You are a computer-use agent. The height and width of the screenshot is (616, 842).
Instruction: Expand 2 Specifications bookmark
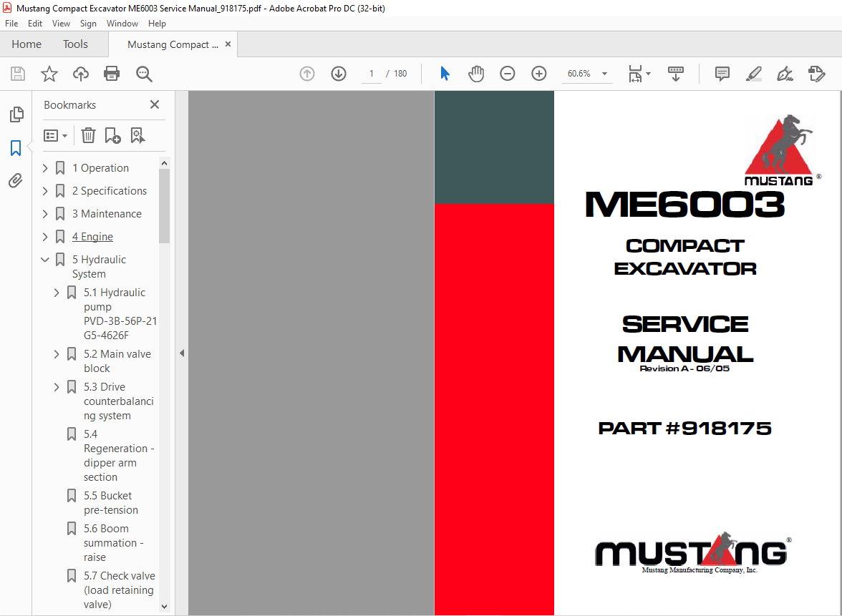coord(45,191)
